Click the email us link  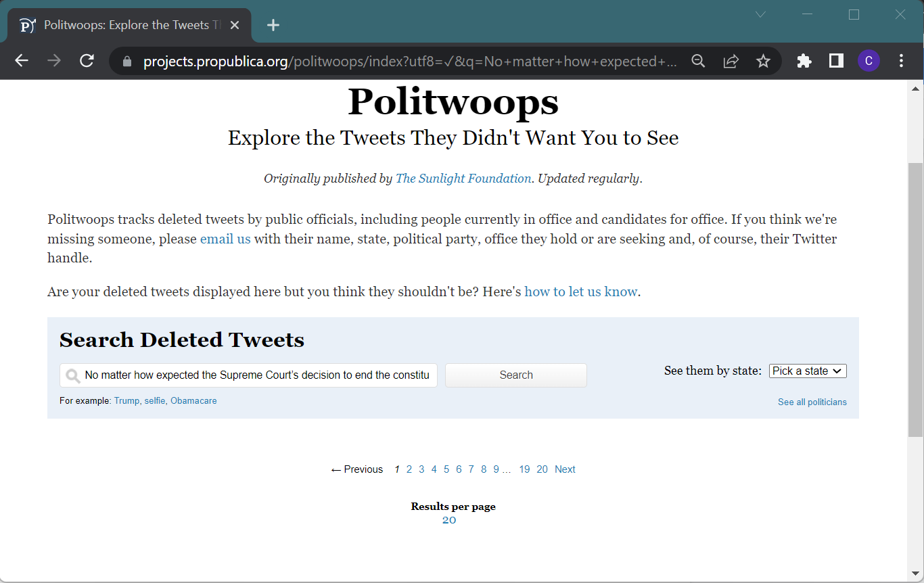click(x=225, y=239)
